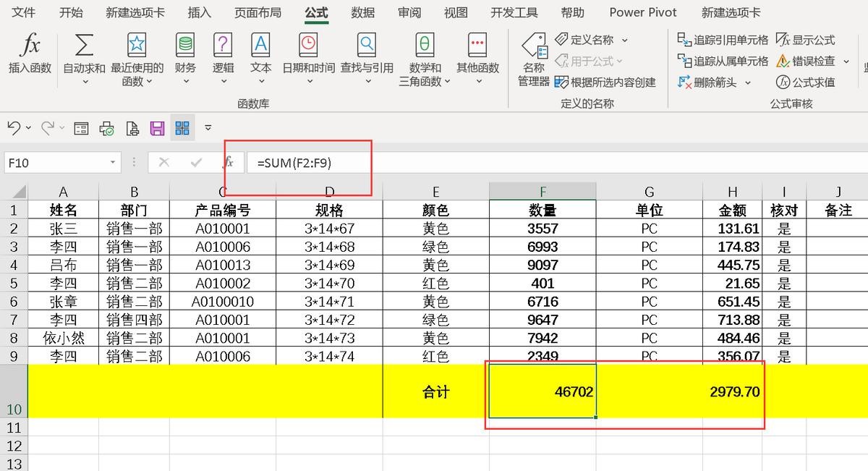Screen dimensions: 868x471
Task: Open 删除箭头 dropdown arrow
Action: coord(748,82)
